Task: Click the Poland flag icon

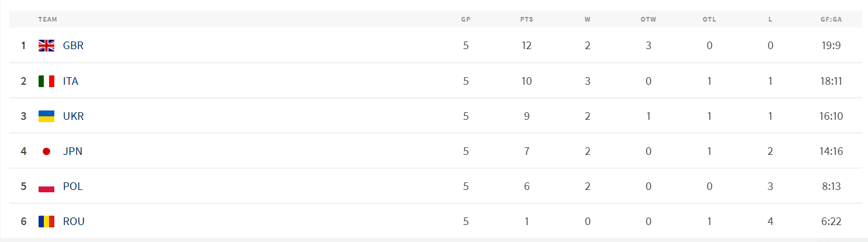Action: (46, 186)
